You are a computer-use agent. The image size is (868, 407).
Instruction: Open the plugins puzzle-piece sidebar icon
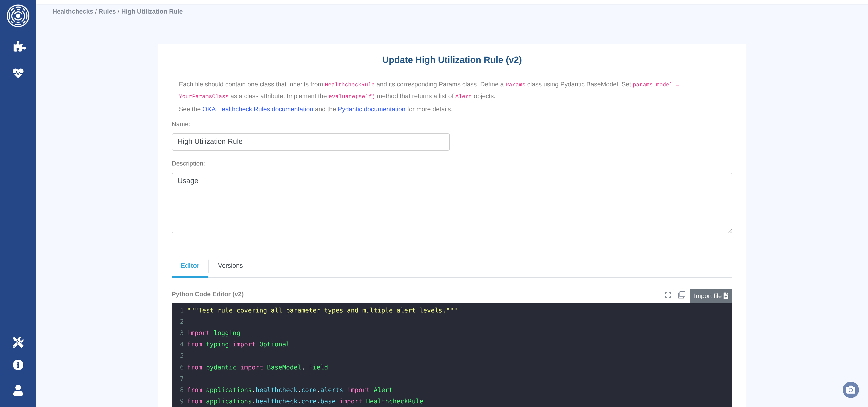19,46
